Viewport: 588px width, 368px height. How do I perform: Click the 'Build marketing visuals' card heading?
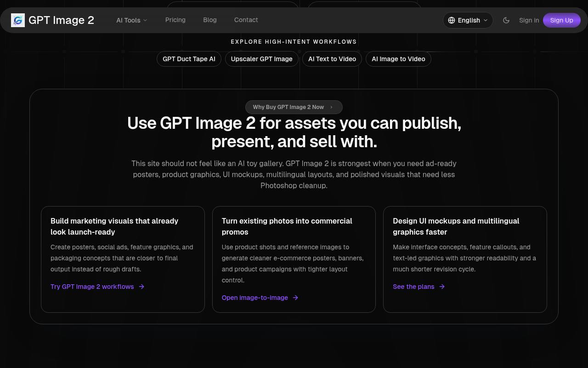tap(114, 226)
